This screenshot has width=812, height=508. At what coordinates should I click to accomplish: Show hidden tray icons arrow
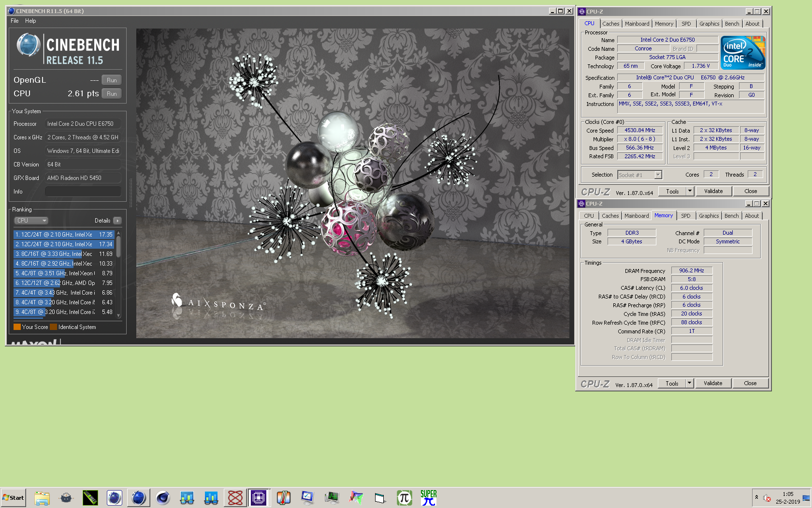click(756, 498)
